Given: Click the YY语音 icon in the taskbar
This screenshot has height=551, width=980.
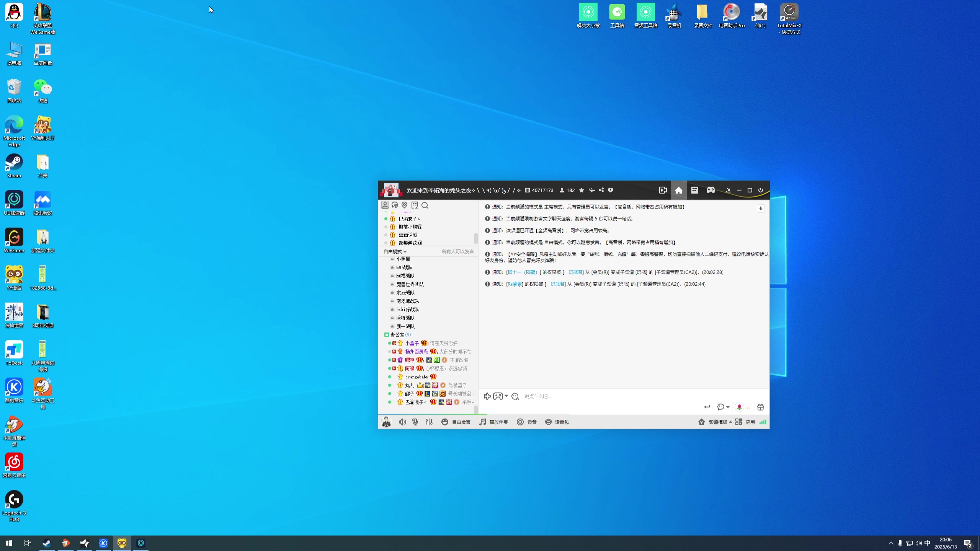Looking at the screenshot, I should coord(122,543).
